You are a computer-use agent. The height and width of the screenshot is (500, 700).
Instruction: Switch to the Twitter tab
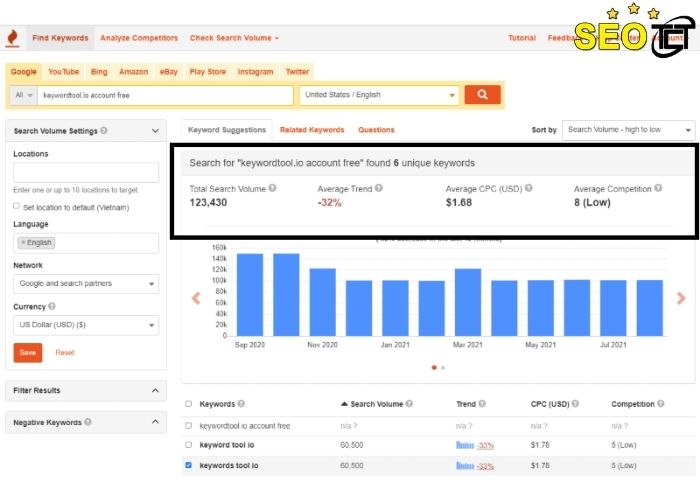[x=297, y=71]
